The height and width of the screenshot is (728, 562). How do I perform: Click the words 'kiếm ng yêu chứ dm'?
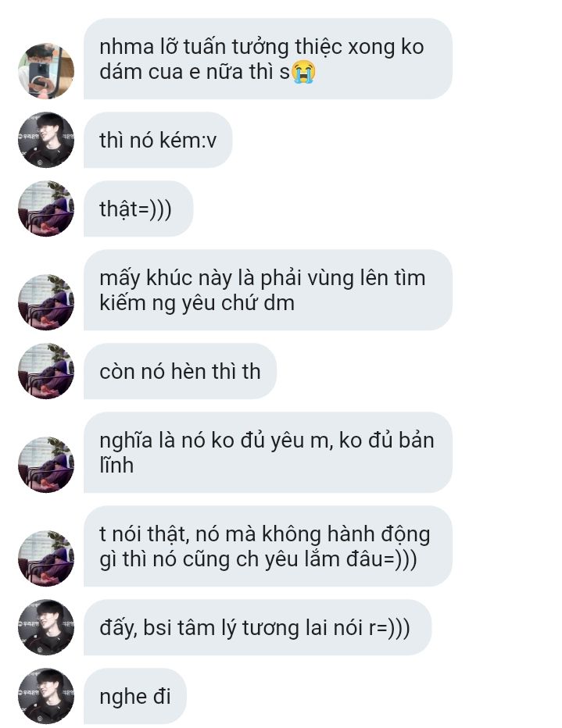click(197, 304)
